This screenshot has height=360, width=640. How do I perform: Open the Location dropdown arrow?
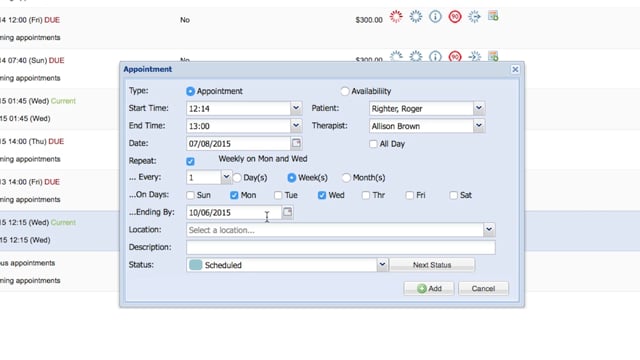click(x=489, y=229)
